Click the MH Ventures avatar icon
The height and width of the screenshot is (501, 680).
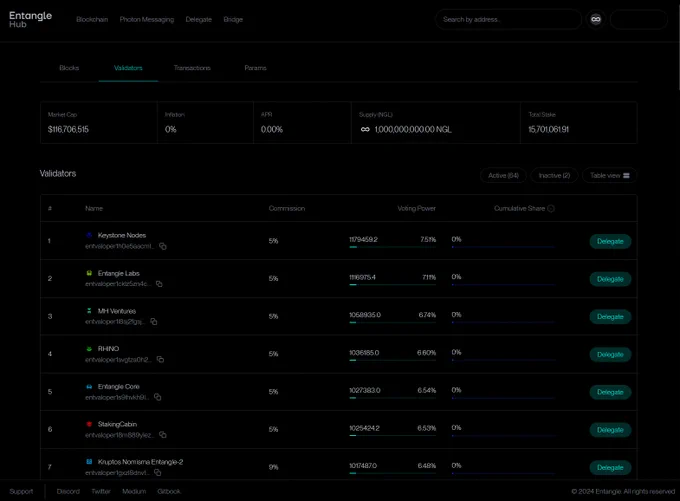(89, 311)
